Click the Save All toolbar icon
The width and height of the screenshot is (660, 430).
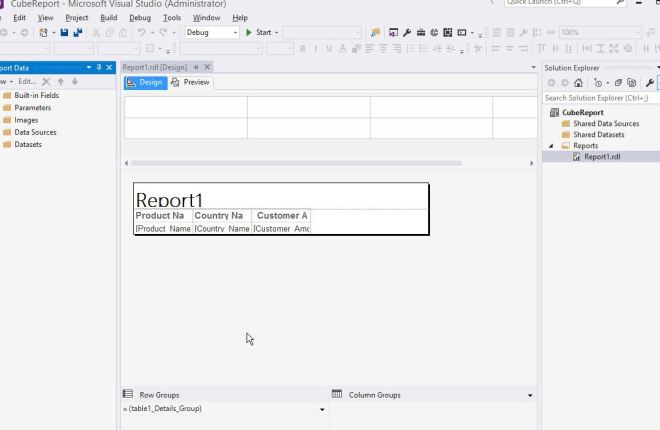click(78, 33)
